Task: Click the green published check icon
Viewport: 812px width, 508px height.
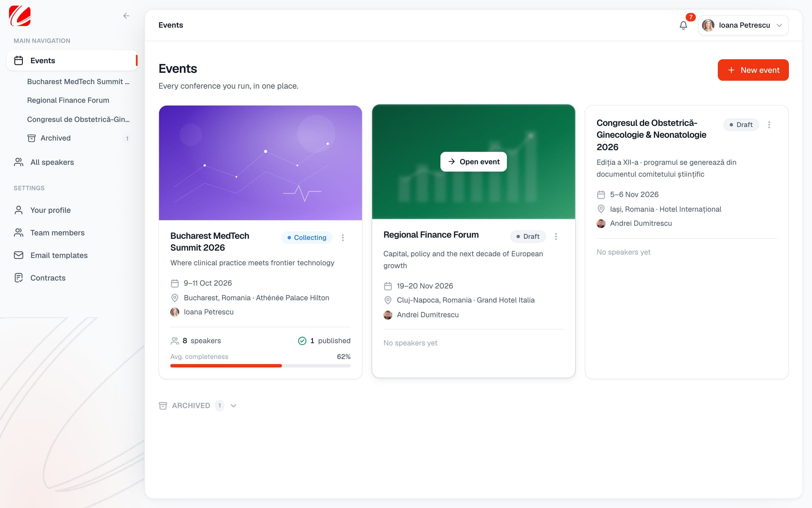Action: coord(302,341)
